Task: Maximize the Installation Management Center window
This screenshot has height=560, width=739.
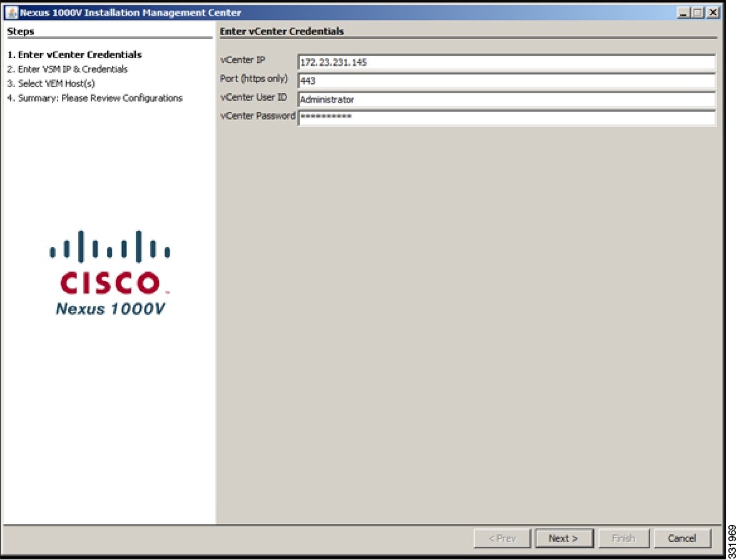Action: pos(698,13)
